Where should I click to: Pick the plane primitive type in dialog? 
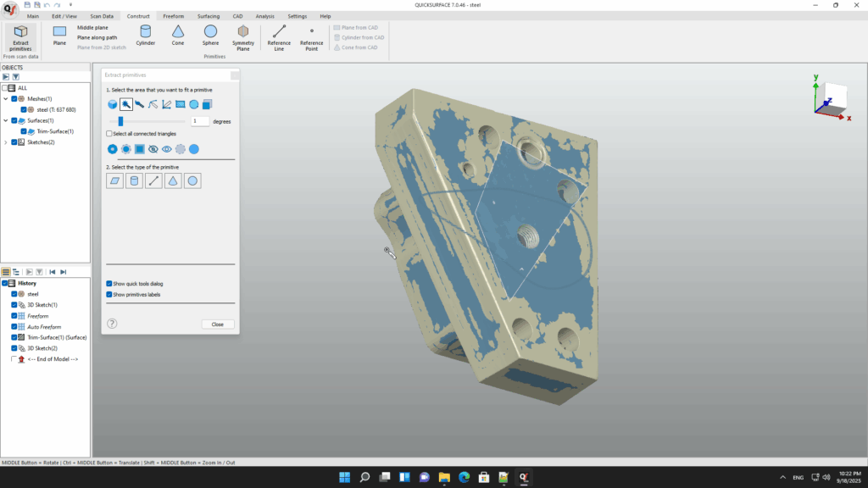tap(114, 180)
